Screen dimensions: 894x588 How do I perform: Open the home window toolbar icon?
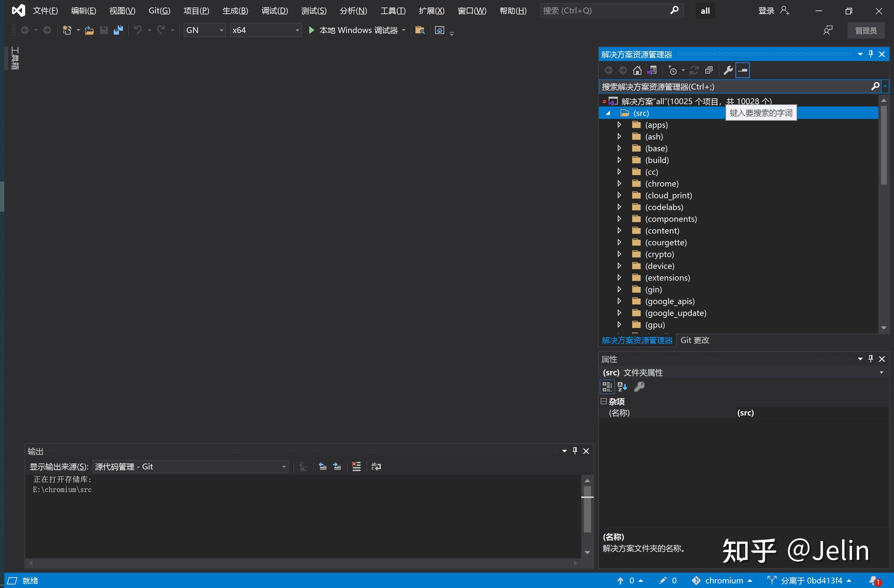click(x=440, y=30)
